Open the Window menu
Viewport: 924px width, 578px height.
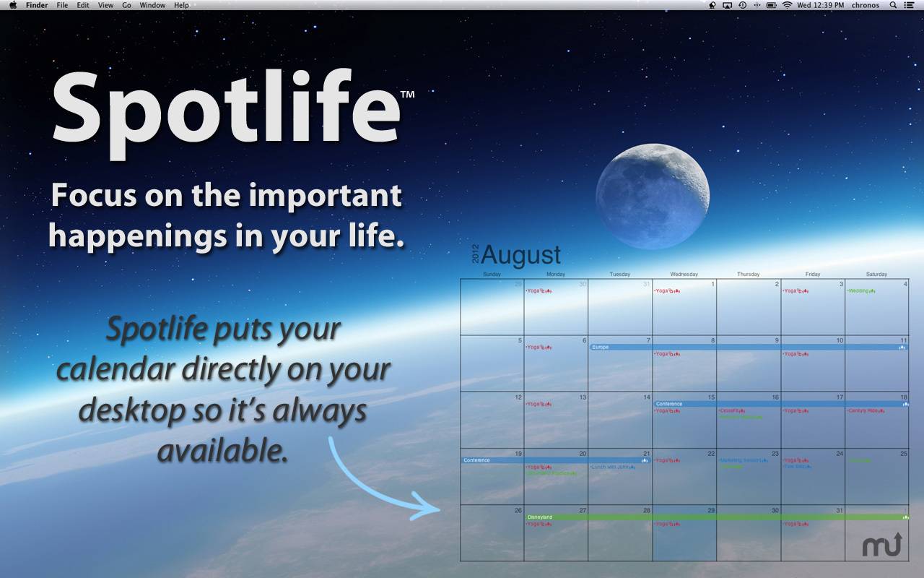pyautogui.click(x=152, y=5)
